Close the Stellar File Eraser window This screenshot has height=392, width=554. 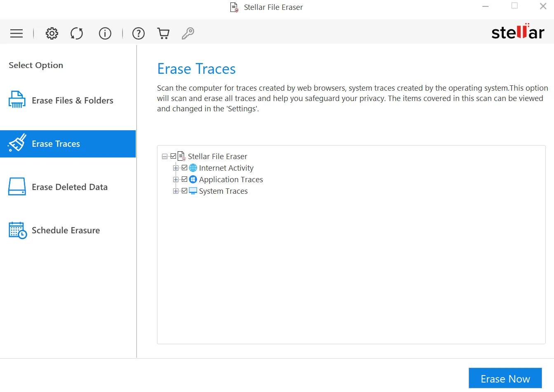point(543,6)
